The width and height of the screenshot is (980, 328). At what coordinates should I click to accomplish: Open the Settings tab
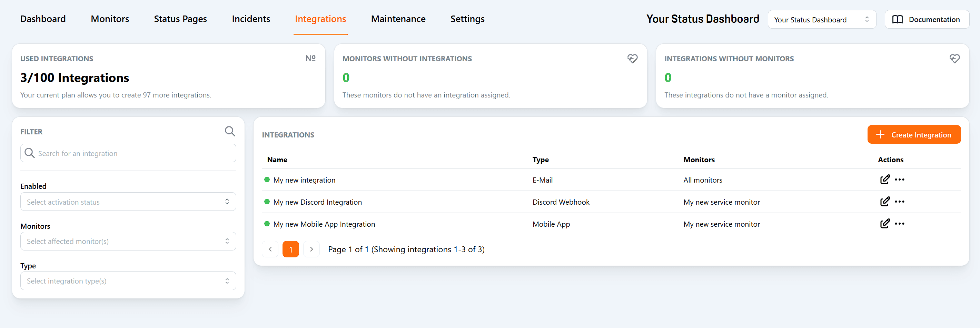pos(467,19)
